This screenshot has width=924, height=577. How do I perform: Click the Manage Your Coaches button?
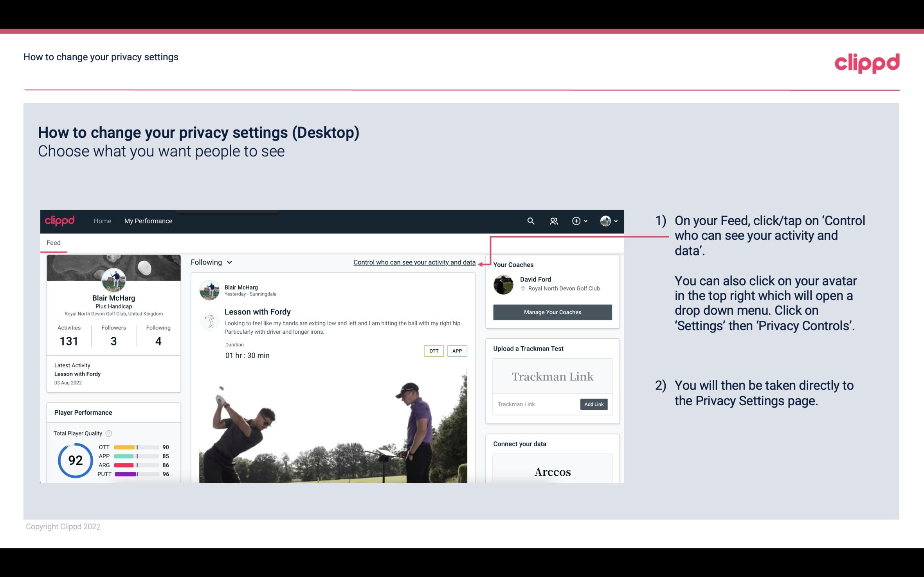pos(552,312)
